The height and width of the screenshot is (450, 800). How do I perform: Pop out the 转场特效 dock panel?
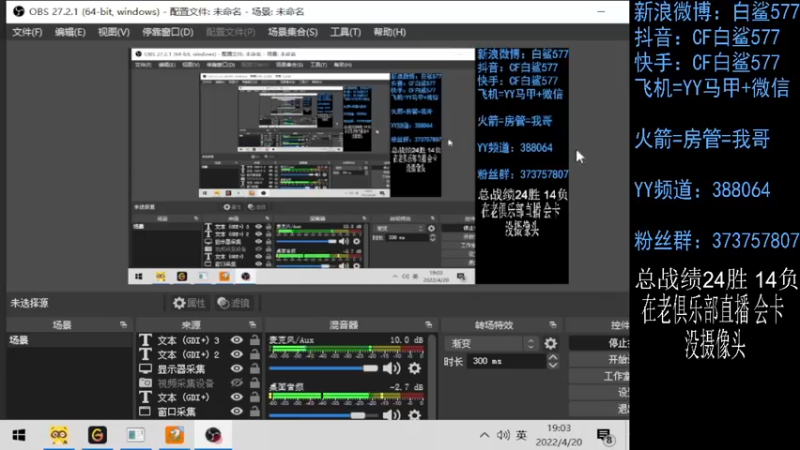(x=553, y=324)
